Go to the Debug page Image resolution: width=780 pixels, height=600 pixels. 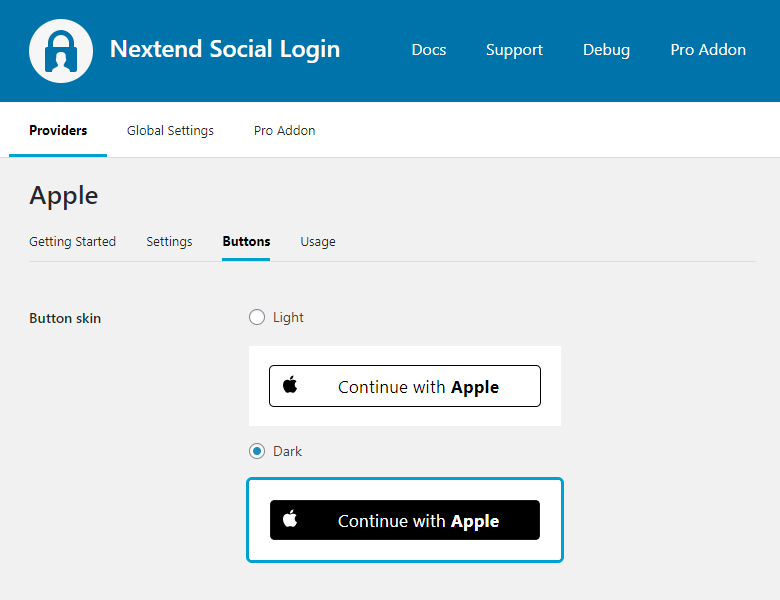(x=606, y=50)
